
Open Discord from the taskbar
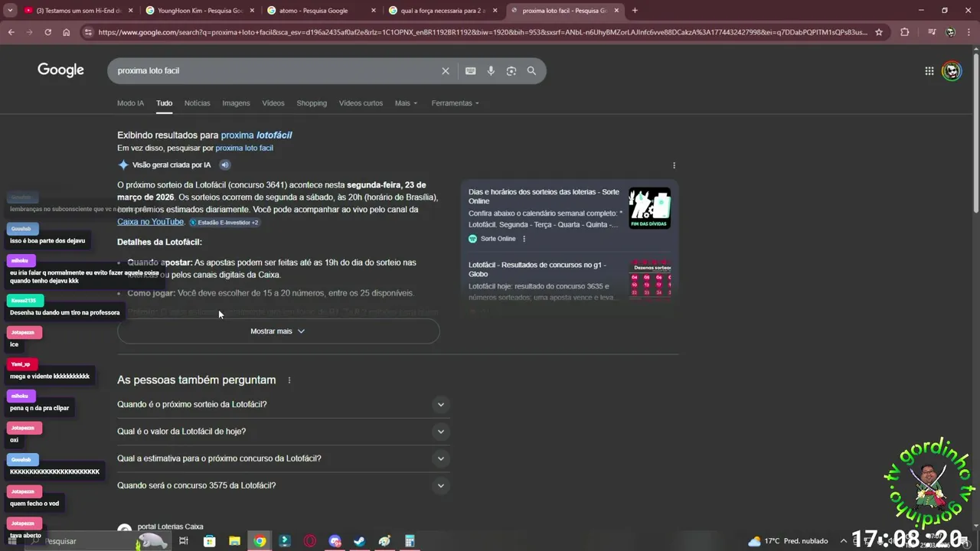point(335,541)
